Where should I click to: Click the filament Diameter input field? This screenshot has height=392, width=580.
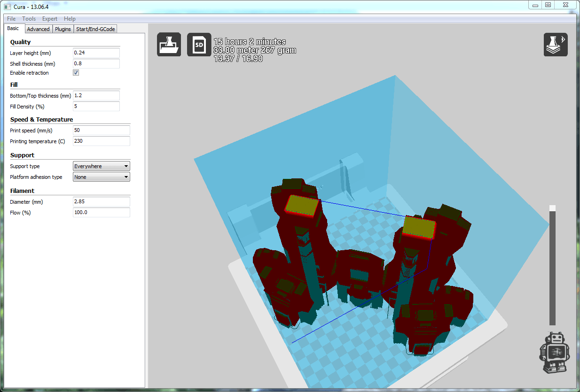(102, 202)
